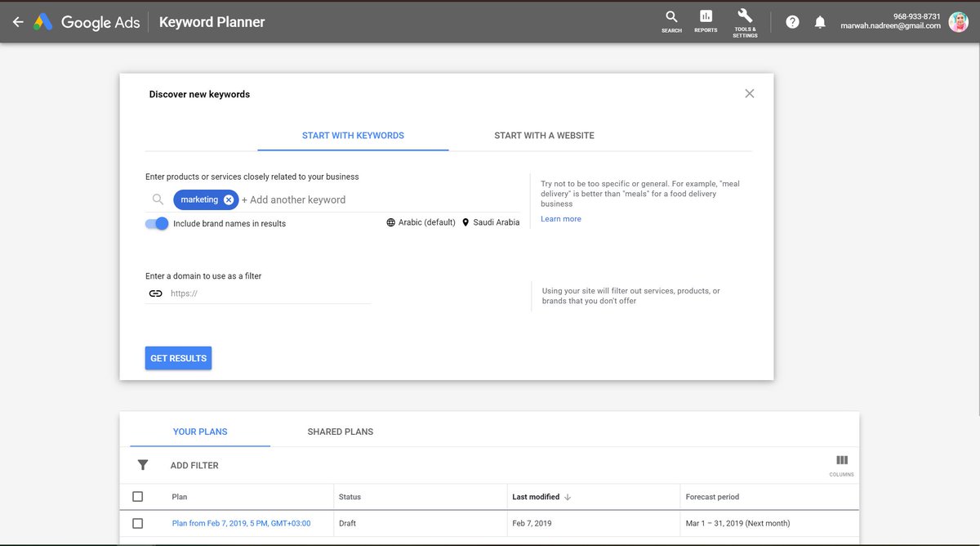Switch to Start with keywords tab
Image resolution: width=980 pixels, height=546 pixels.
[x=353, y=136]
